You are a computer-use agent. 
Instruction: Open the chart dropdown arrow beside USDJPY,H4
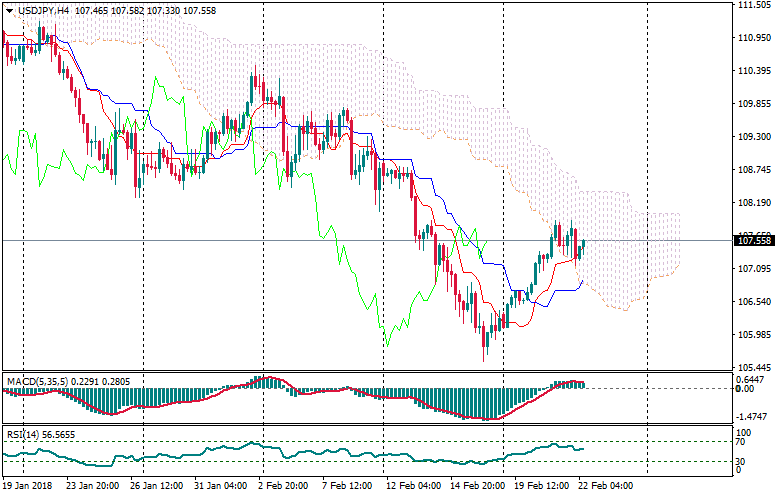pos(10,9)
